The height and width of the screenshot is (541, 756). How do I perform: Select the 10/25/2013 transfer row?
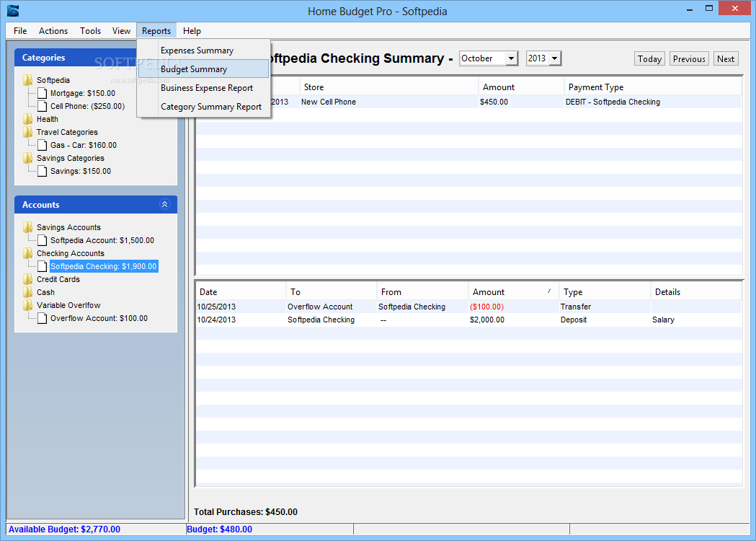468,307
